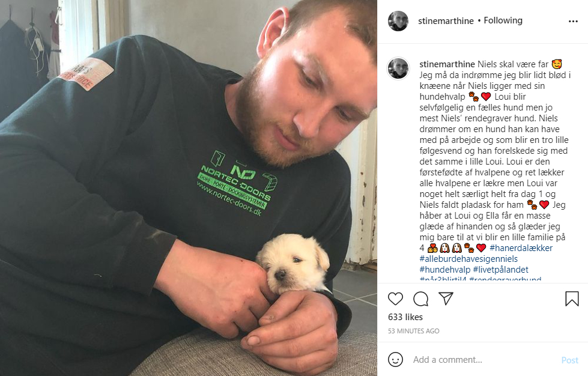The height and width of the screenshot is (376, 588).
Task: Open #hundehvalp hashtag
Action: (x=444, y=270)
